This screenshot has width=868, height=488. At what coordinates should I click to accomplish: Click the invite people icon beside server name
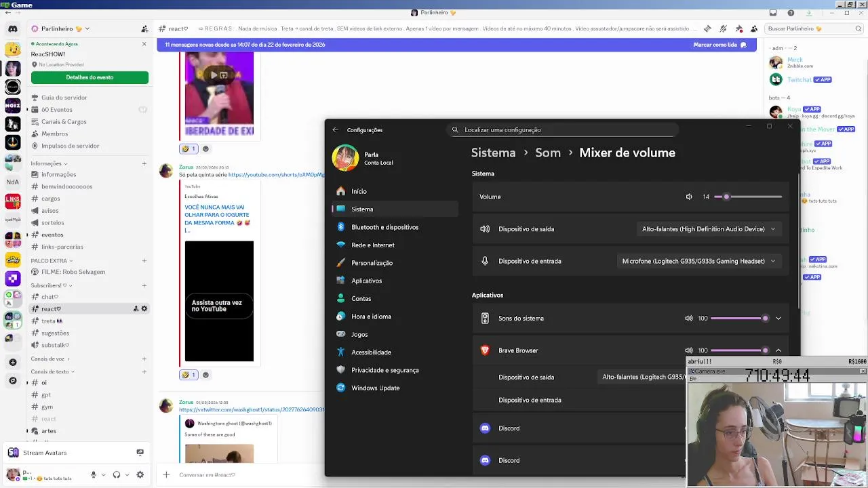point(144,29)
